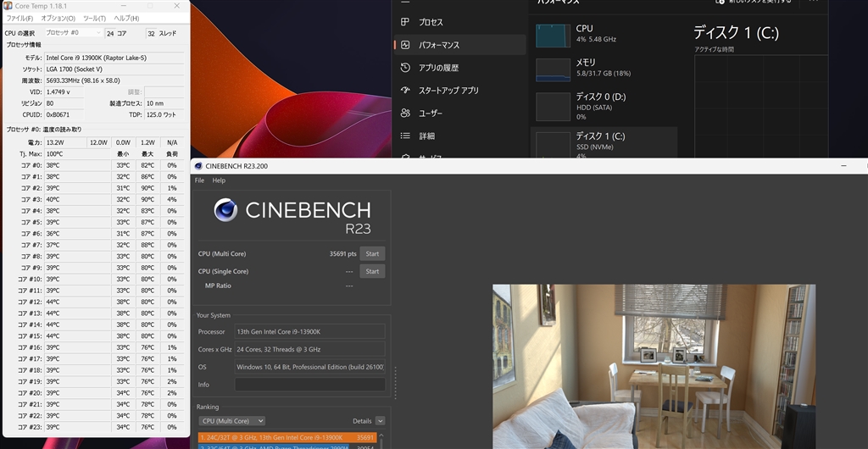Click the VID value 1.4749 v
Screen dimensions: 868x449
coord(64,91)
